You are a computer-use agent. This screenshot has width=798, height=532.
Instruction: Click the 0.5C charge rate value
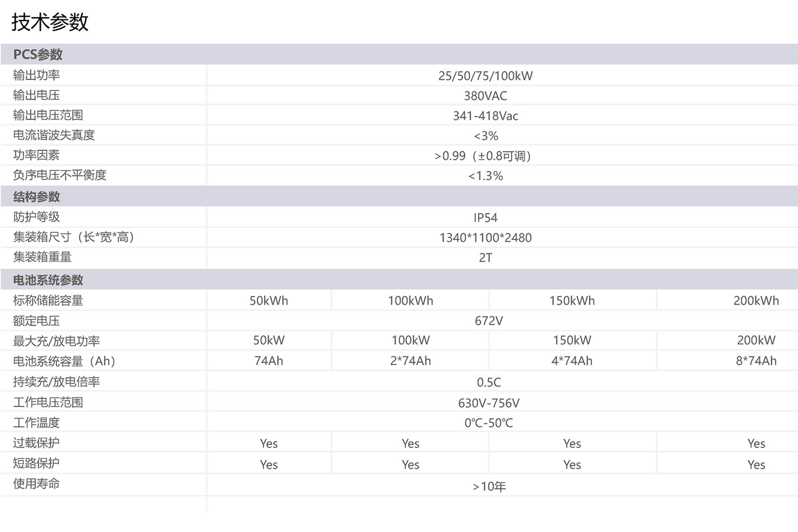[x=489, y=382]
